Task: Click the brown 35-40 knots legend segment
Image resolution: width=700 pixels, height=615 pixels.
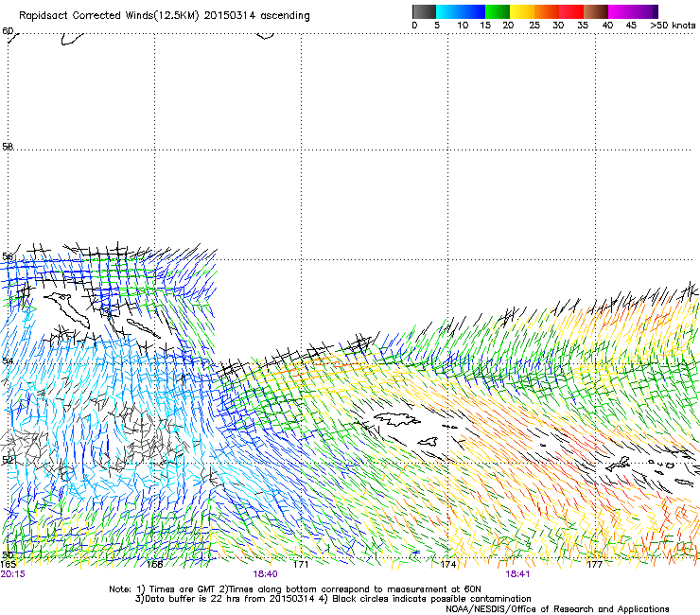Action: pyautogui.click(x=596, y=11)
